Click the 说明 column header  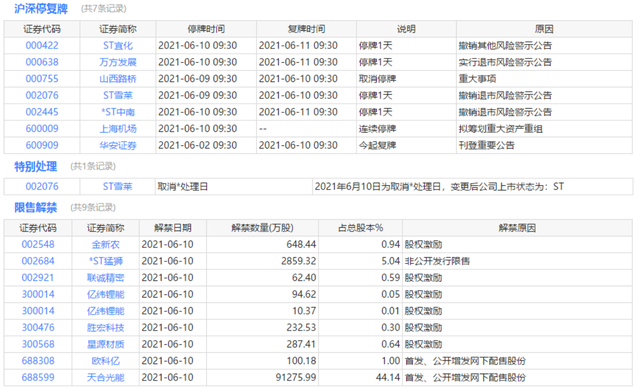coord(406,29)
